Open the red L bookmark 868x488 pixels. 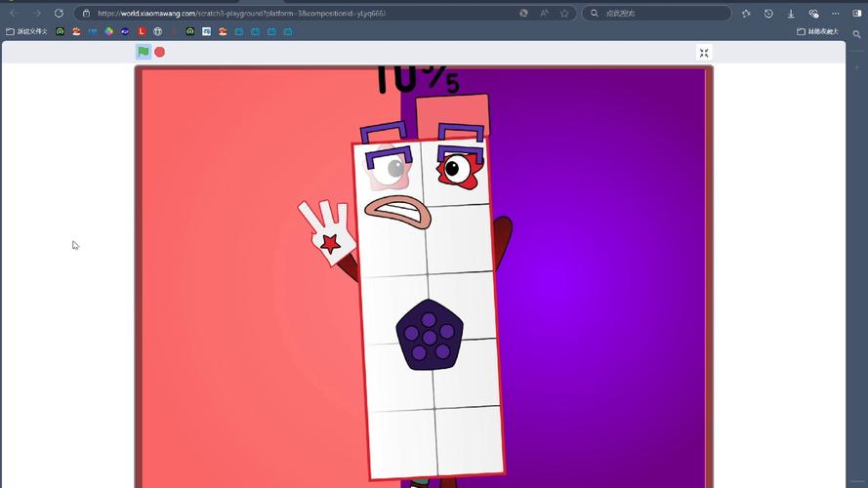point(142,31)
